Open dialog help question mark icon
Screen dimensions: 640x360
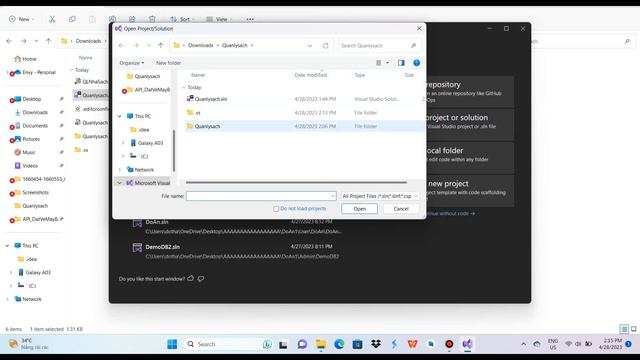coord(416,63)
